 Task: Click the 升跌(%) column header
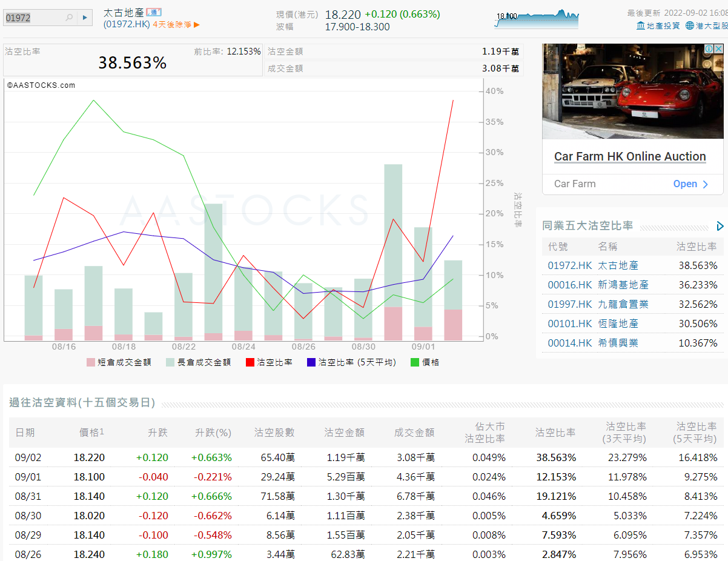(x=213, y=433)
